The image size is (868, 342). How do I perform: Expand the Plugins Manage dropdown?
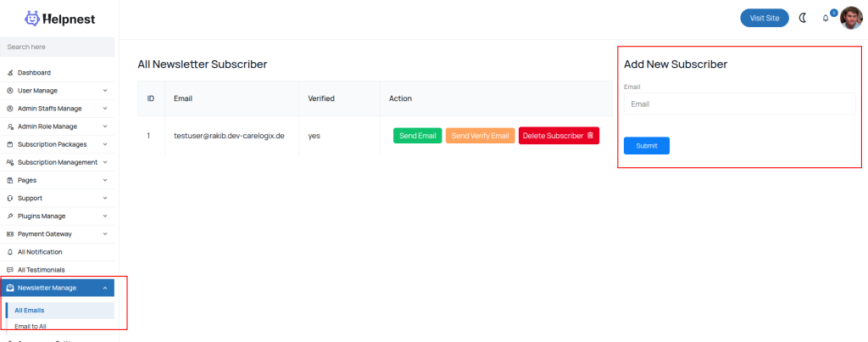(105, 216)
